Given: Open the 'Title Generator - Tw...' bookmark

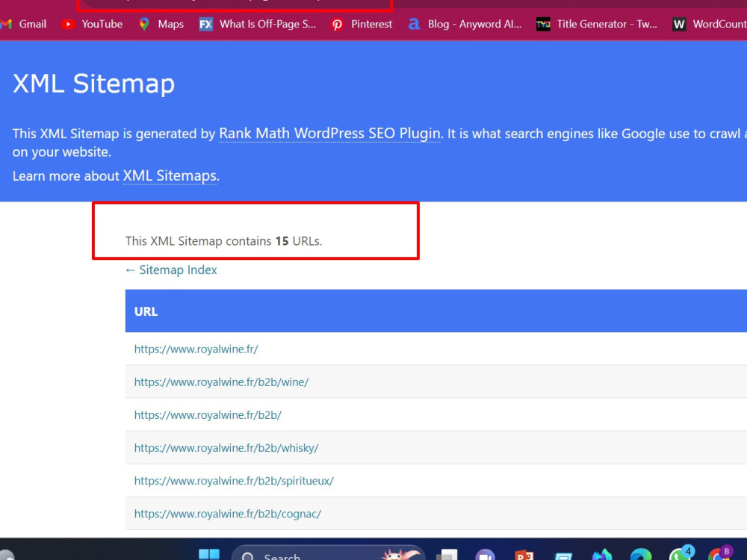Looking at the screenshot, I should 596,24.
